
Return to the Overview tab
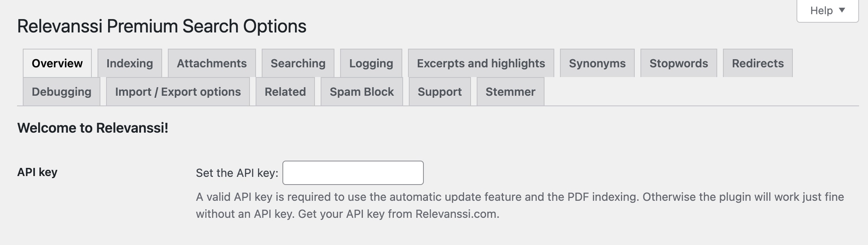point(57,63)
